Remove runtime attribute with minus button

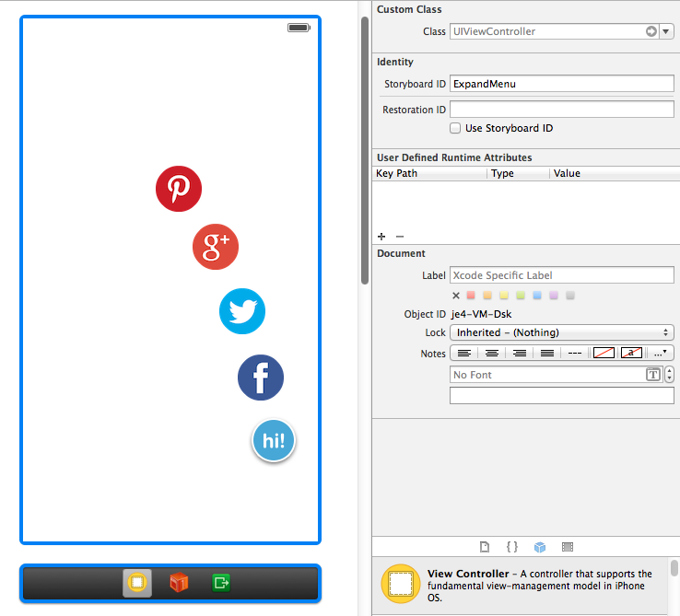[x=400, y=237]
